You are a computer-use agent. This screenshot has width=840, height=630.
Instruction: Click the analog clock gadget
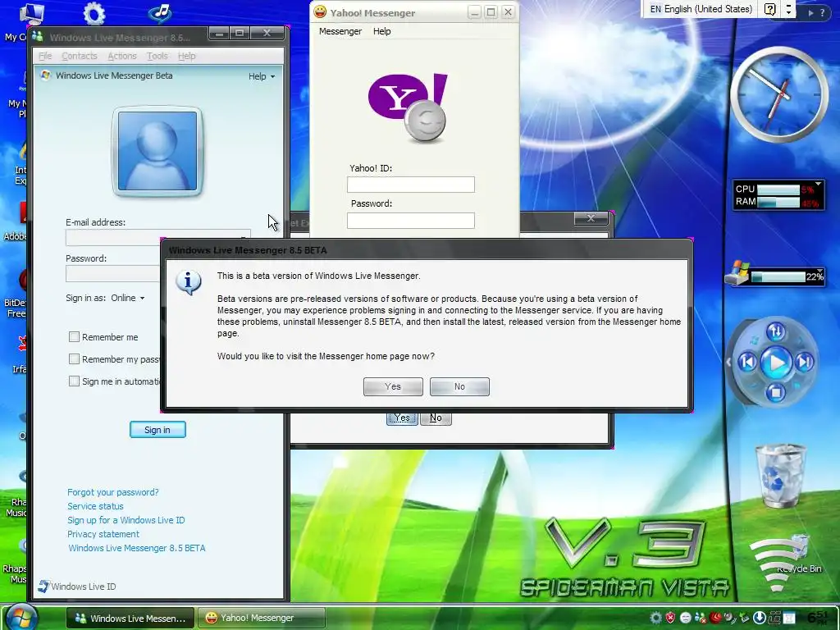778,95
